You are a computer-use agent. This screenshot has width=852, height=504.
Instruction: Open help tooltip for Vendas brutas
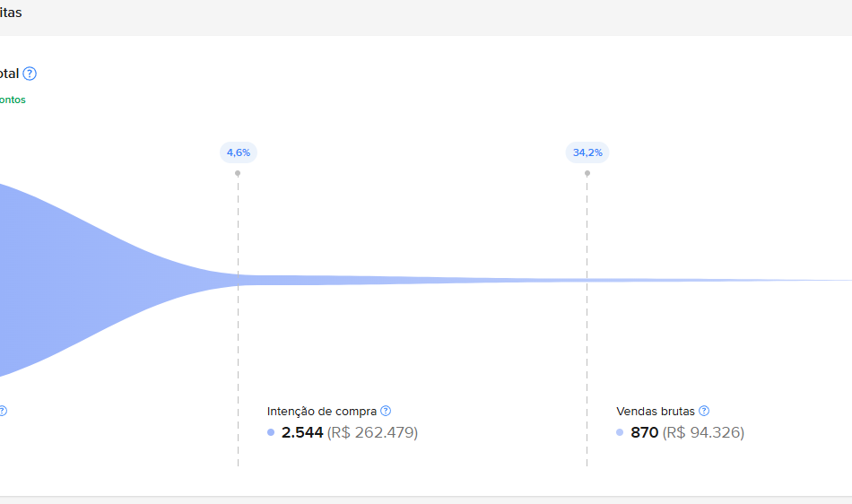(704, 411)
